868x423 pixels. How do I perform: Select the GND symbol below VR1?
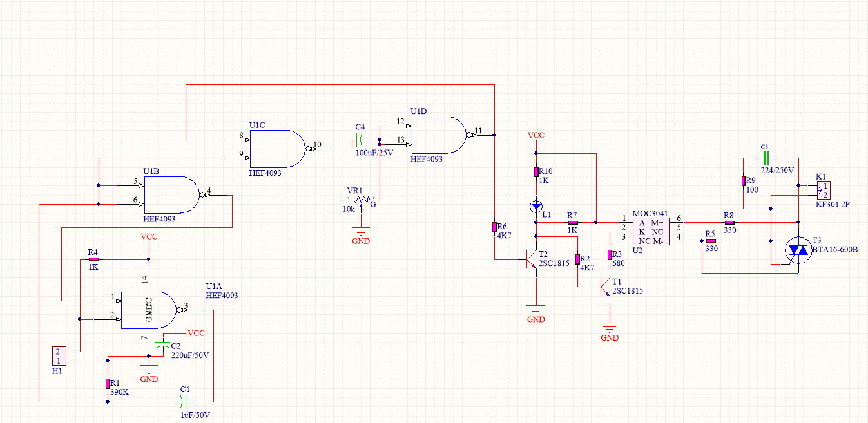[x=361, y=233]
